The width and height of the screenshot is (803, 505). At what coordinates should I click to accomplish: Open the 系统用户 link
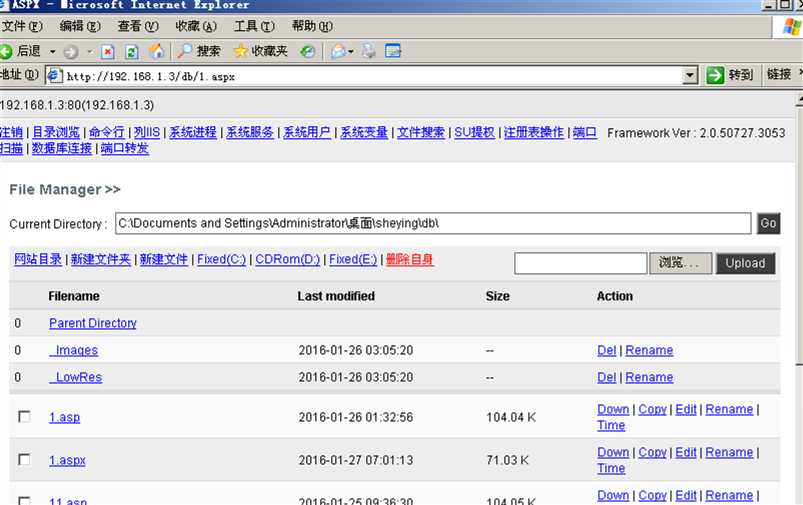(307, 133)
